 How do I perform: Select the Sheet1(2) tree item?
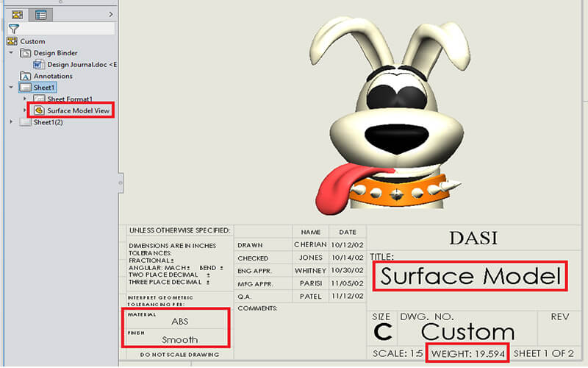click(x=48, y=122)
